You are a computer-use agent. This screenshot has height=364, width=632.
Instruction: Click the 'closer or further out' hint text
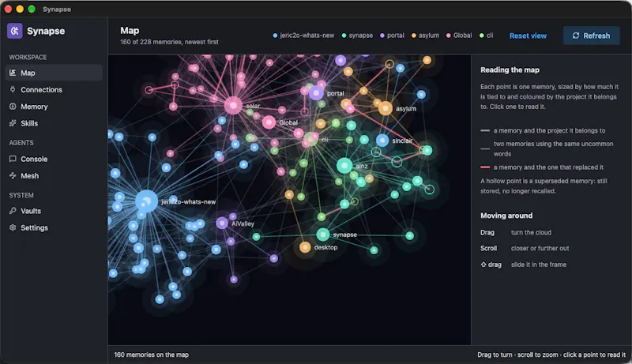pyautogui.click(x=540, y=248)
